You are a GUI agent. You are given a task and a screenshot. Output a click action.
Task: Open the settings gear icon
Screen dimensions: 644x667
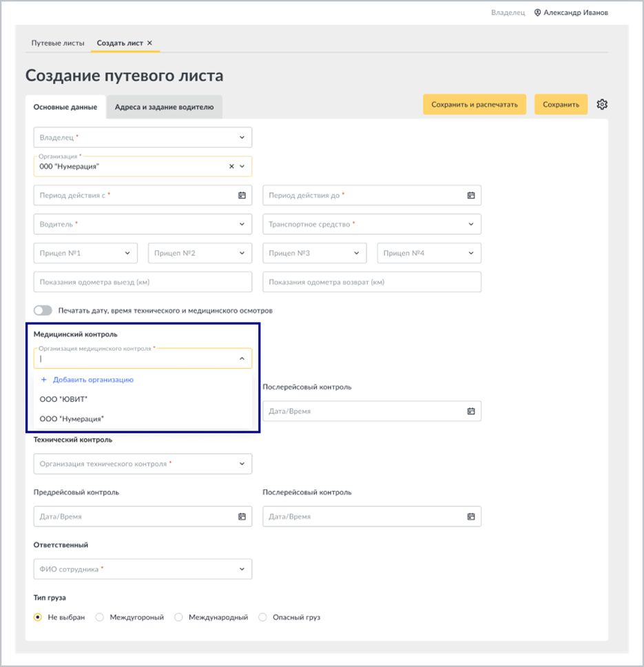(x=602, y=104)
